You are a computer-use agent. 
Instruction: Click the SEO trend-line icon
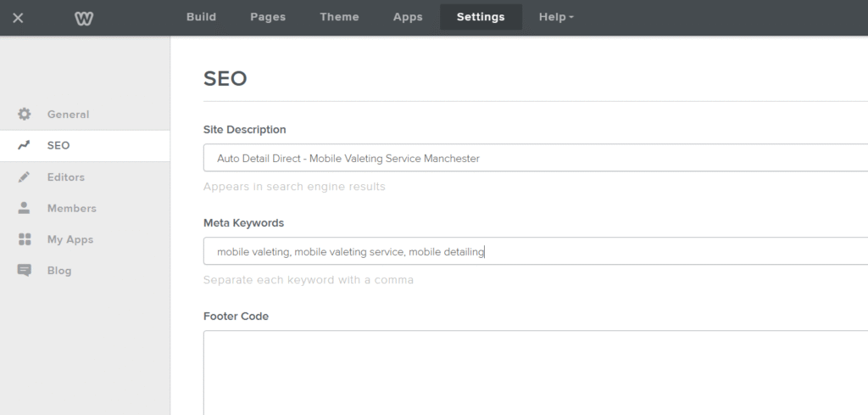(25, 146)
